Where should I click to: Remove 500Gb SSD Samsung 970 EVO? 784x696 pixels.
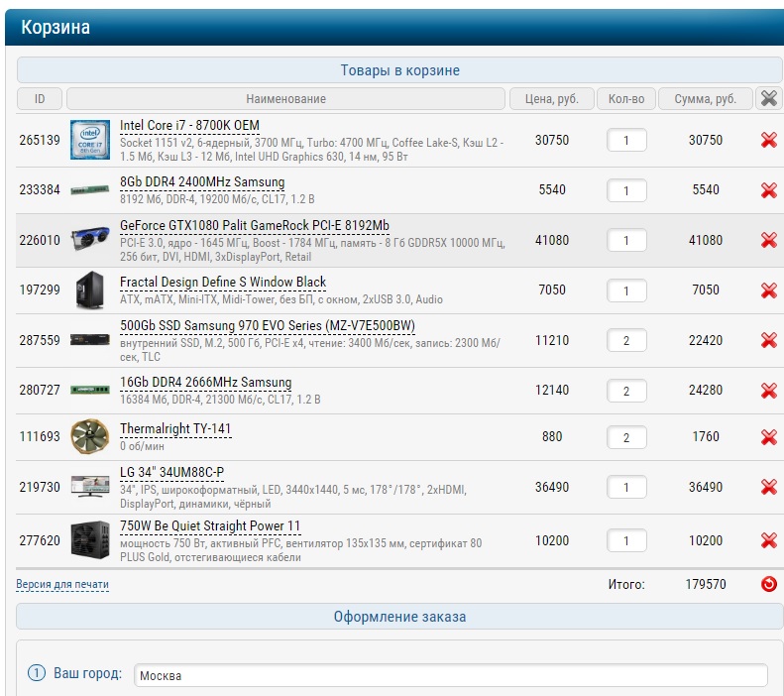768,340
